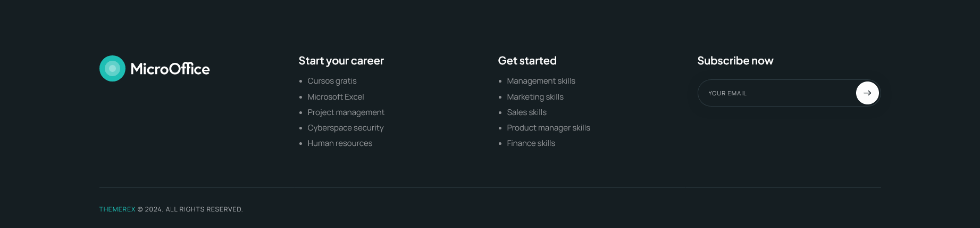The image size is (980, 228).
Task: Follow the ThemeREX copyright link
Action: (x=117, y=209)
